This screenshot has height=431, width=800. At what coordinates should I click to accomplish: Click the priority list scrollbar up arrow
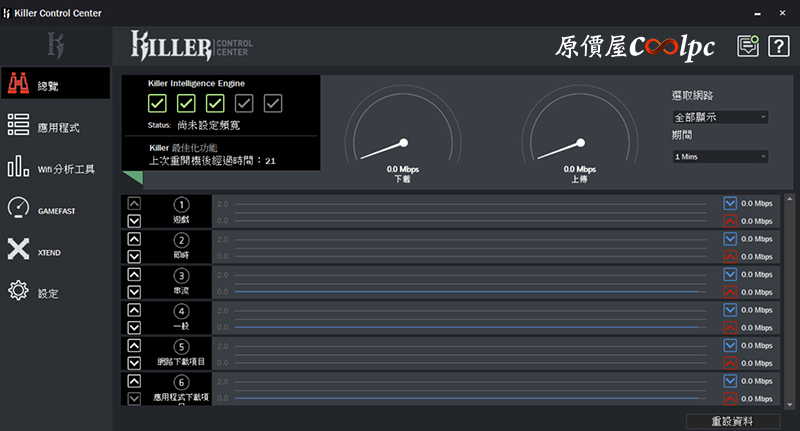[x=790, y=199]
